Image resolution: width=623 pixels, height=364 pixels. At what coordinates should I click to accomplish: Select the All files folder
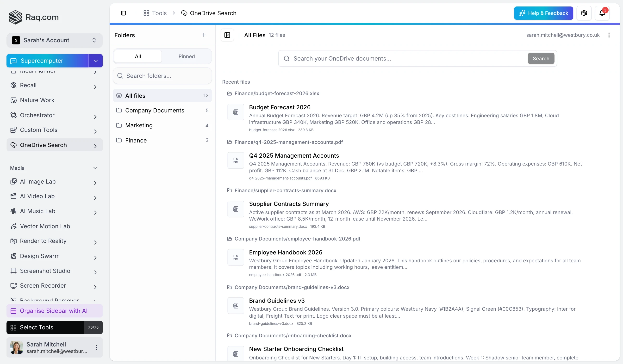pos(162,96)
